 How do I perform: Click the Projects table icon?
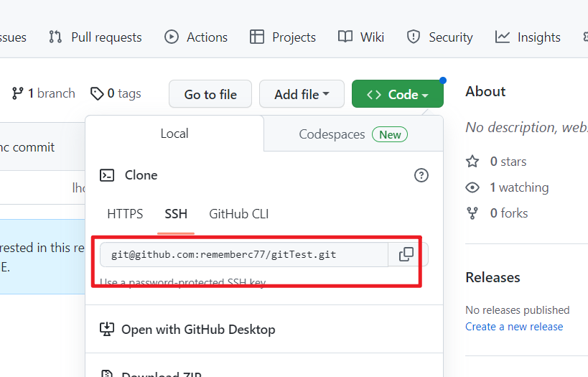[257, 37]
